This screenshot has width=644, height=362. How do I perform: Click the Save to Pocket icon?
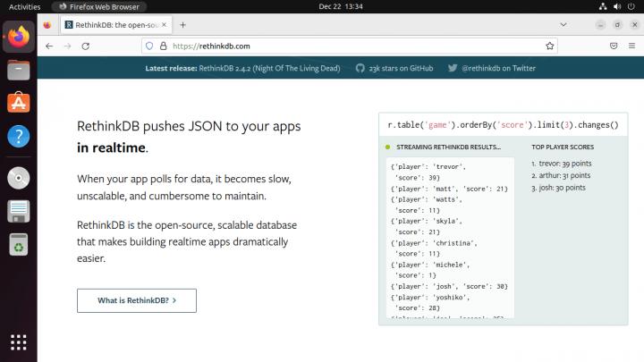[613, 46]
